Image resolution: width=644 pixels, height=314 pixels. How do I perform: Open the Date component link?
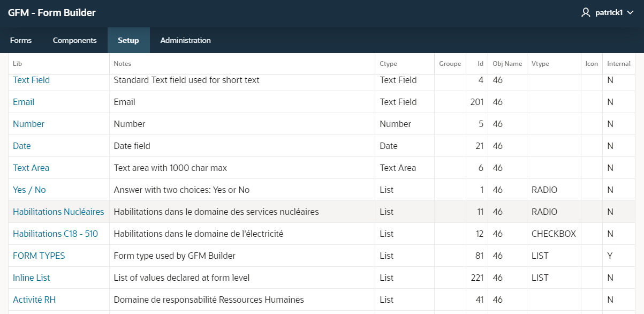pyautogui.click(x=22, y=146)
